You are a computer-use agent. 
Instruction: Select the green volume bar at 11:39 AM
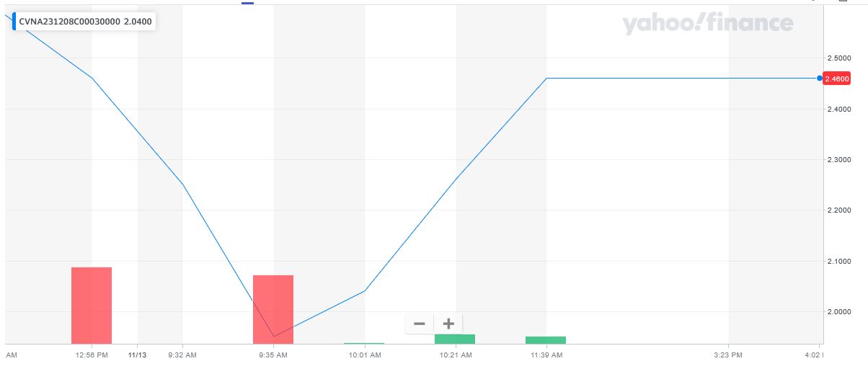(x=546, y=339)
